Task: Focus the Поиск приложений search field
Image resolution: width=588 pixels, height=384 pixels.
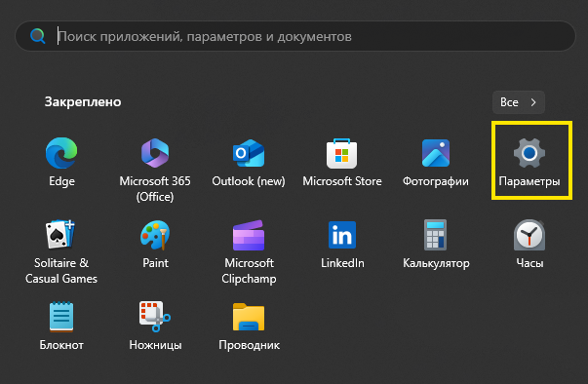Action: click(295, 36)
